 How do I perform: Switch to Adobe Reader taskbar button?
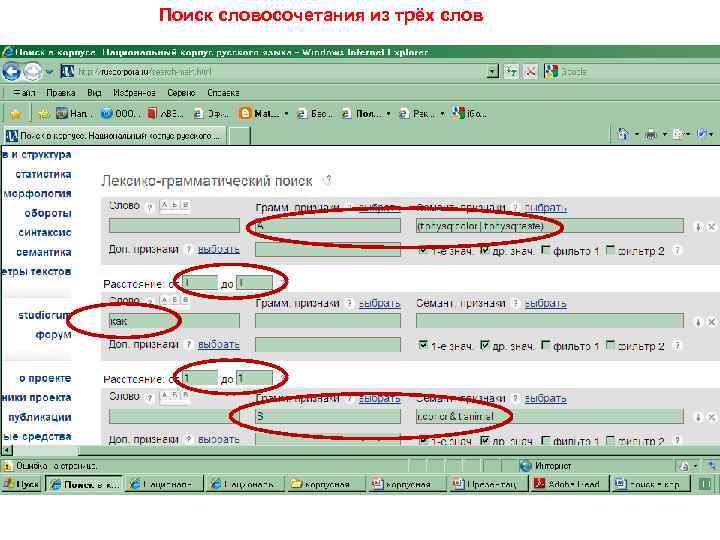coord(569,484)
